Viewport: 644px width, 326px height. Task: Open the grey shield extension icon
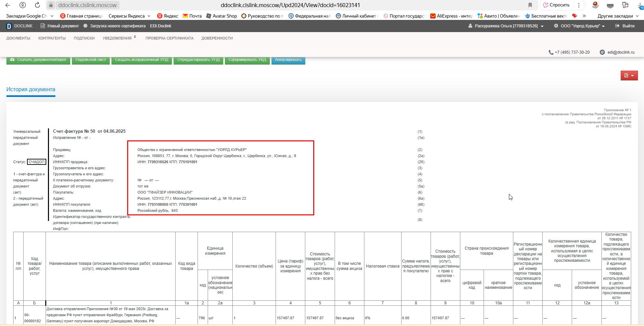(x=610, y=5)
